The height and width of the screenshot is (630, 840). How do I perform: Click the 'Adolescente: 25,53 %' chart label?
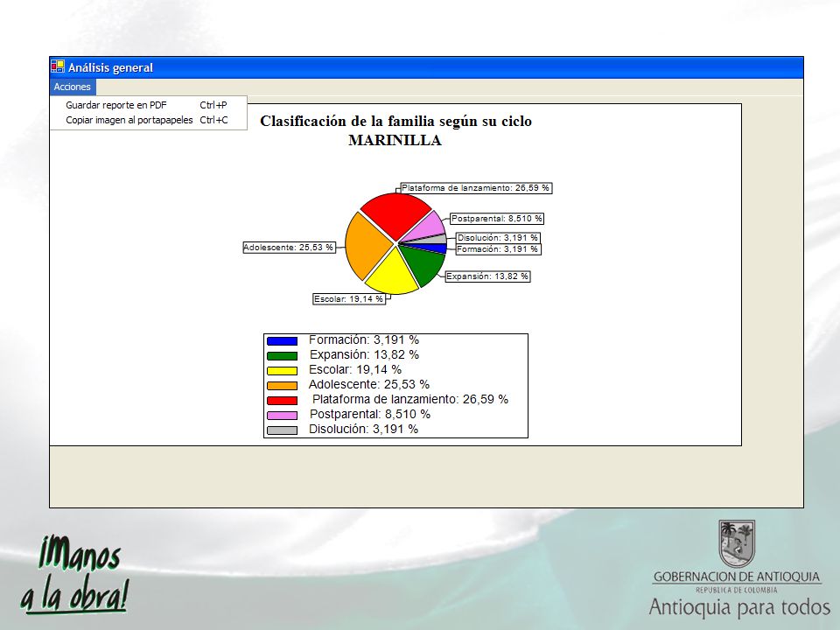(x=290, y=248)
